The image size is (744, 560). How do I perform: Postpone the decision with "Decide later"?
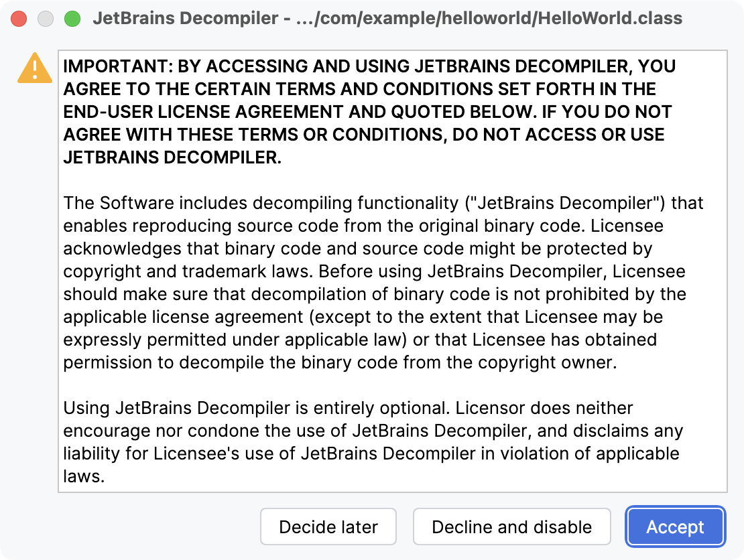tap(328, 527)
